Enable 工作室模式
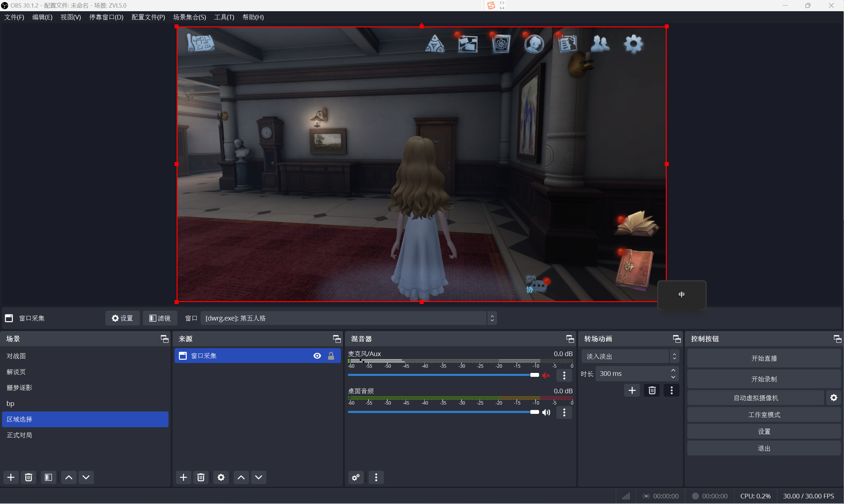The height and width of the screenshot is (504, 844). click(x=764, y=414)
